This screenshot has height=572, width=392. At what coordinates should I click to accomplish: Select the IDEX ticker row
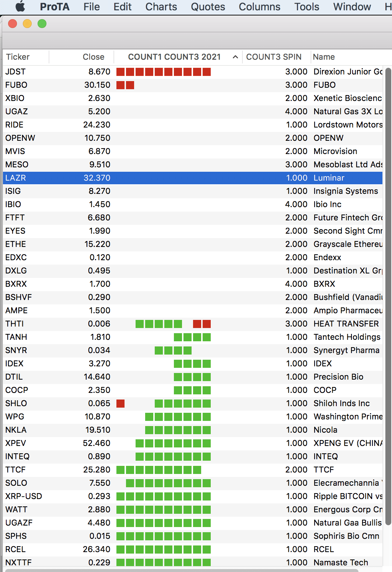(x=193, y=363)
